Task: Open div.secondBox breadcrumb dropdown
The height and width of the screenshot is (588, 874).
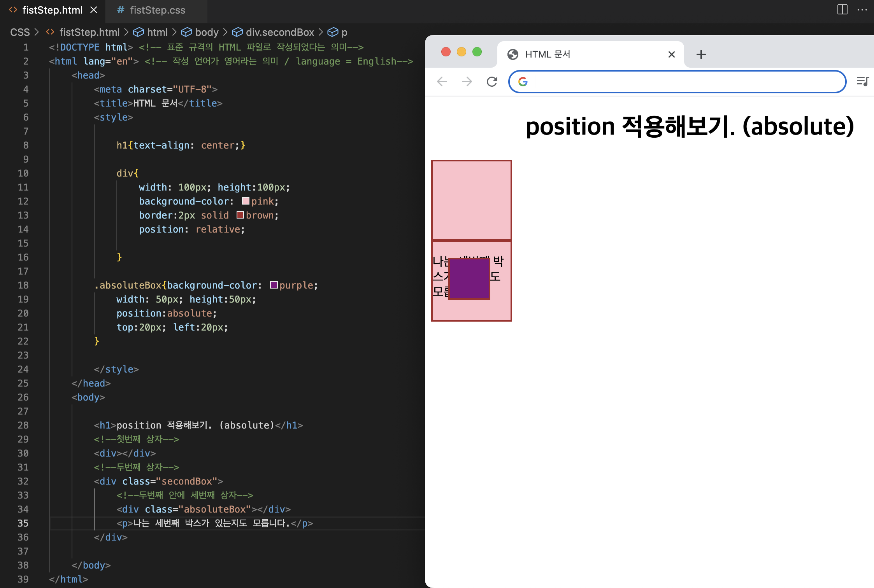Action: coord(279,32)
